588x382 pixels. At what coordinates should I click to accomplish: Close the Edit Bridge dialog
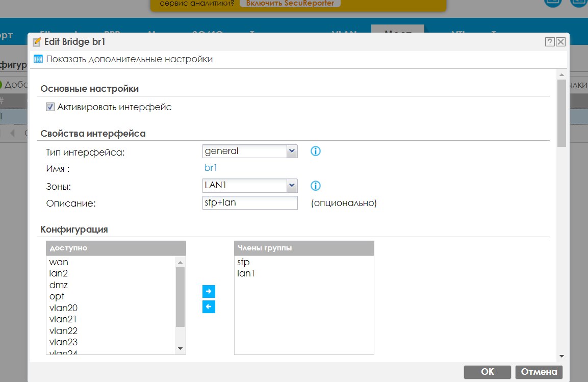pyautogui.click(x=560, y=42)
